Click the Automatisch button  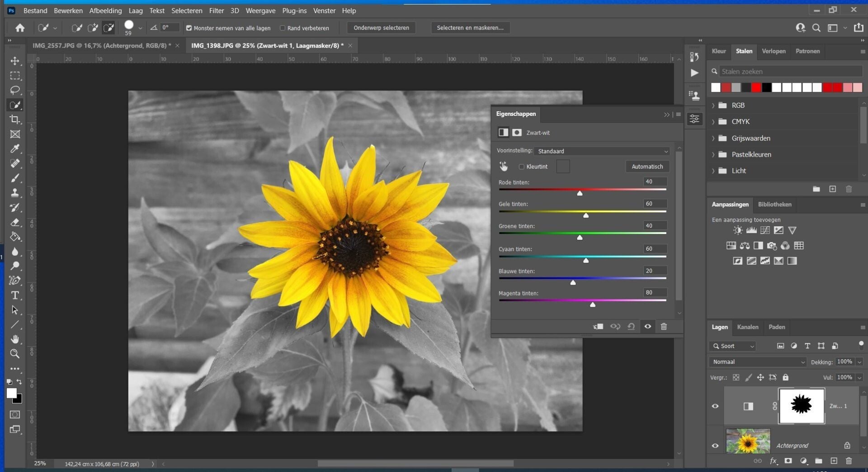647,167
